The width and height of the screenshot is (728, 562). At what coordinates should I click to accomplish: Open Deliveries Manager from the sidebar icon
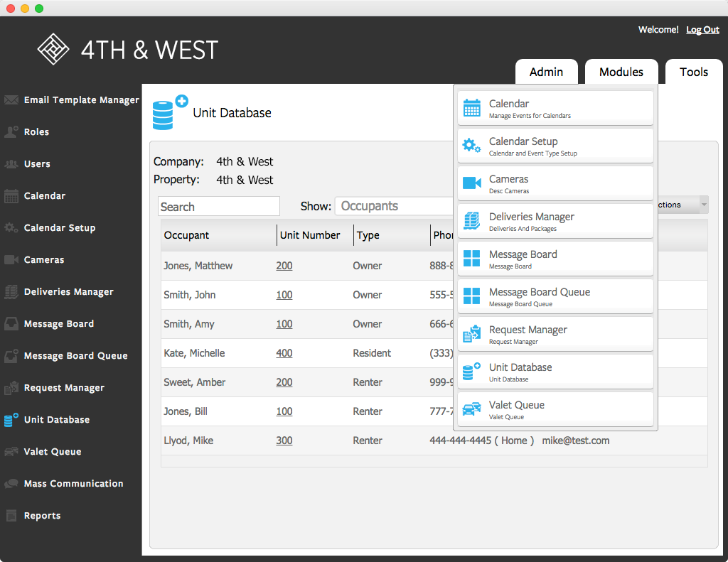tap(11, 291)
